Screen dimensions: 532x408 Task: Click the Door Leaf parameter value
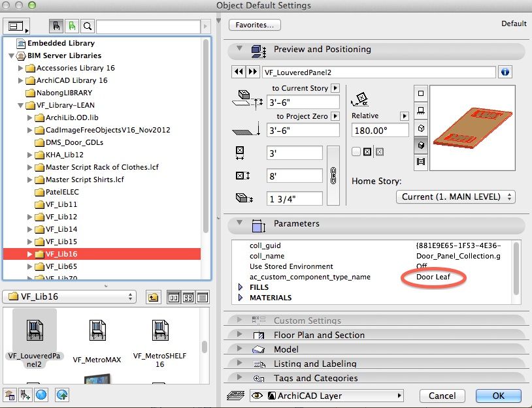(x=433, y=277)
